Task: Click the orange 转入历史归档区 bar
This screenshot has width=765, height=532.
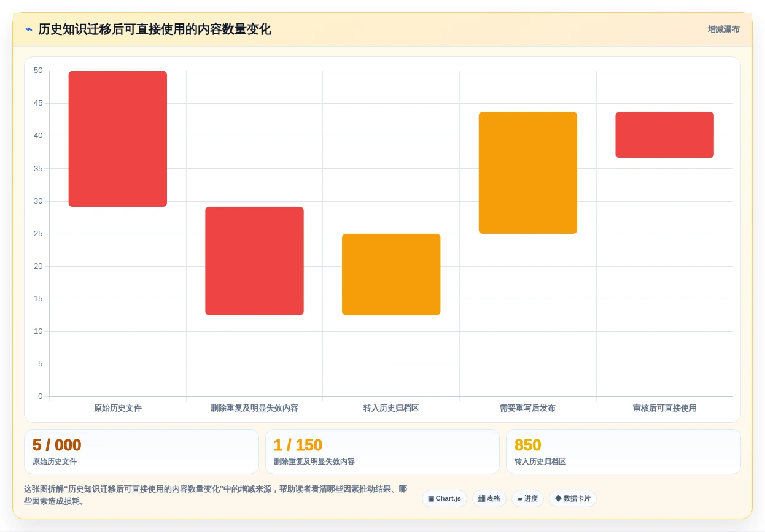Action: (391, 274)
